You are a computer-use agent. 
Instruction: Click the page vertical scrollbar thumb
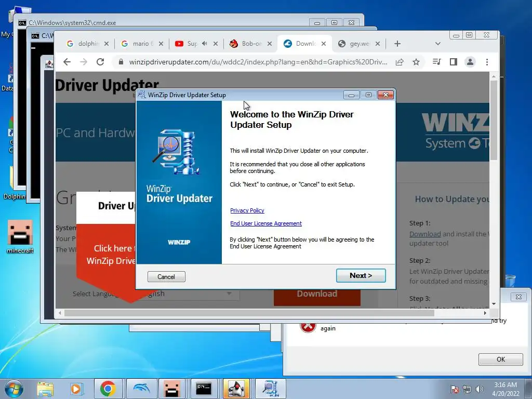(x=494, y=121)
